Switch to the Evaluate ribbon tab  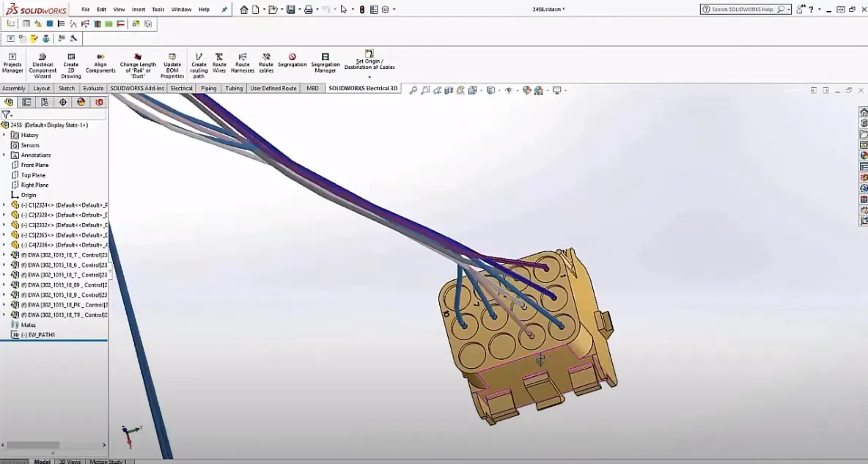coord(93,89)
